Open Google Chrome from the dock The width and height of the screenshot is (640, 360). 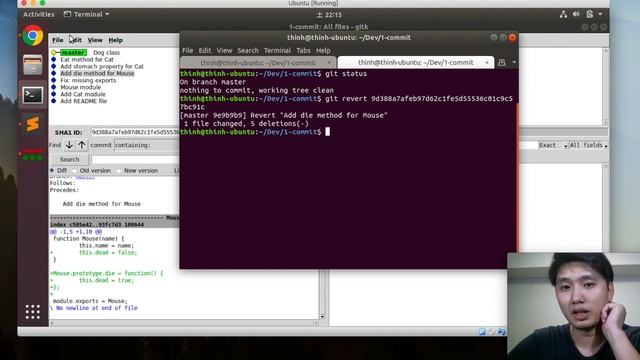click(x=33, y=36)
